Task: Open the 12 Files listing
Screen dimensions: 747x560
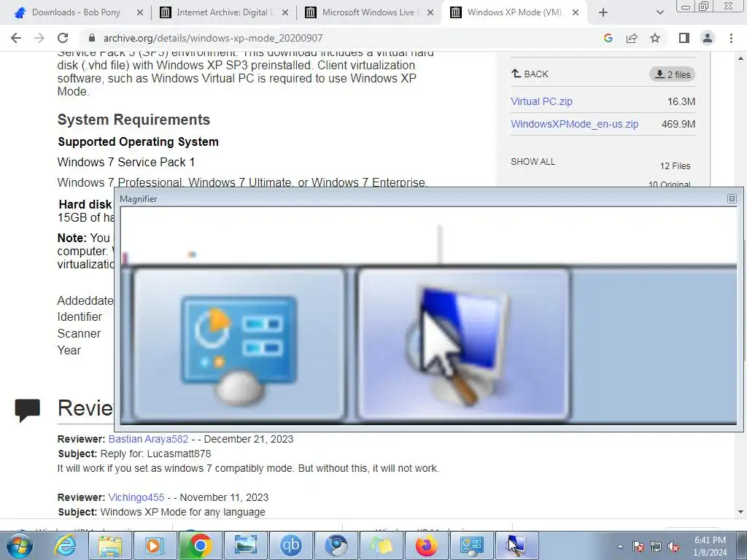Action: (x=675, y=166)
